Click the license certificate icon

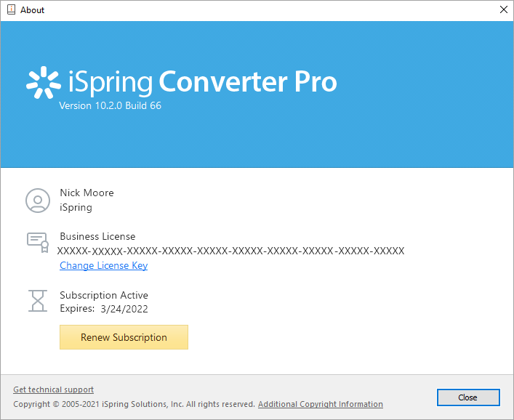click(x=38, y=243)
